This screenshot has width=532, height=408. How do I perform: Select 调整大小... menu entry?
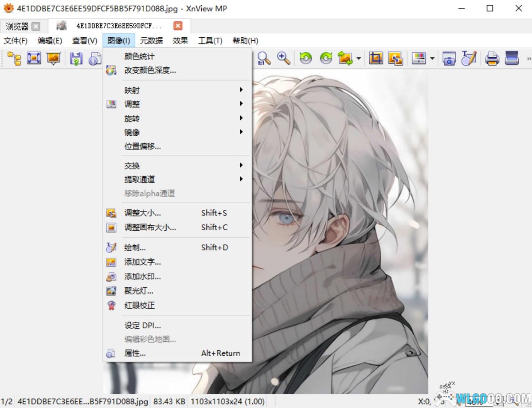(143, 213)
